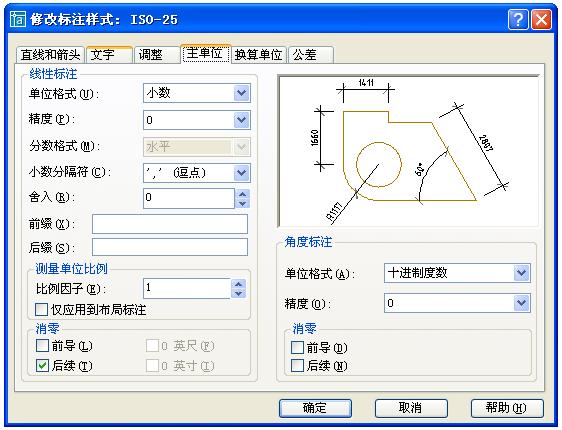Toggle angular 前导(D) checkbox
The height and width of the screenshot is (430, 562).
[297, 347]
